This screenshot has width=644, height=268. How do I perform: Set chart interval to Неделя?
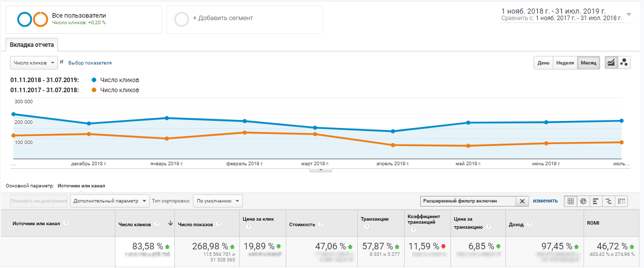click(x=565, y=63)
